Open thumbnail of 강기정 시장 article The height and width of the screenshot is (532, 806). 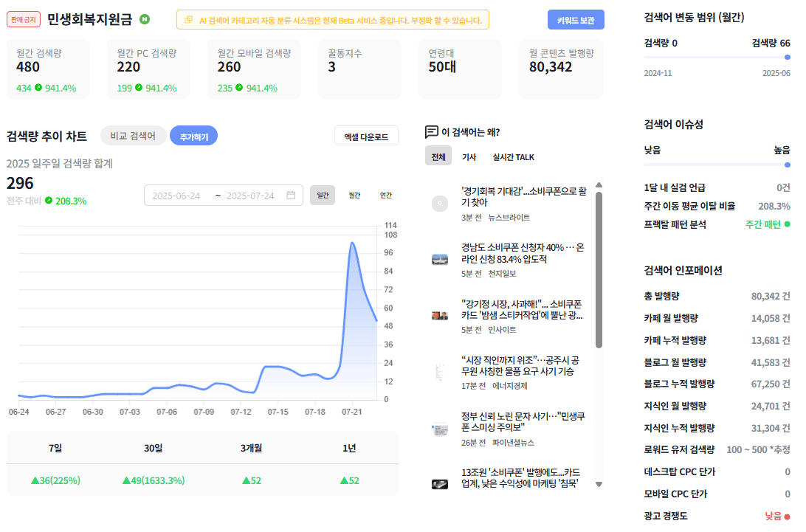[x=439, y=316]
